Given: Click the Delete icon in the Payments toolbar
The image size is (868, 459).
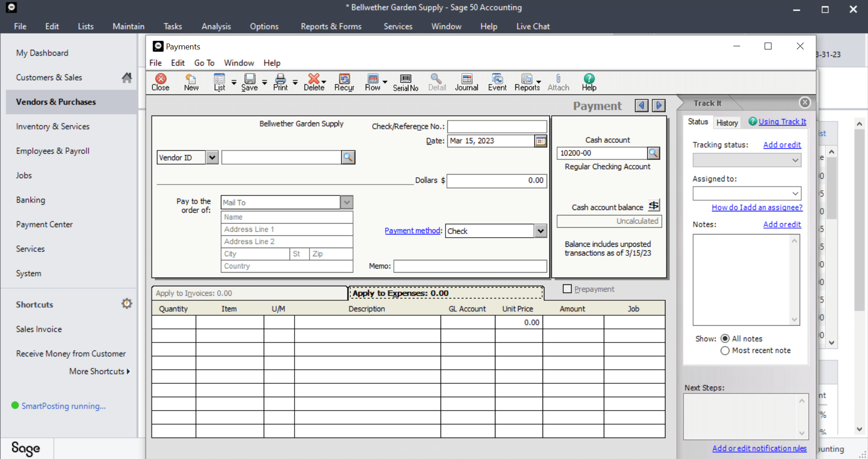Looking at the screenshot, I should tap(314, 83).
